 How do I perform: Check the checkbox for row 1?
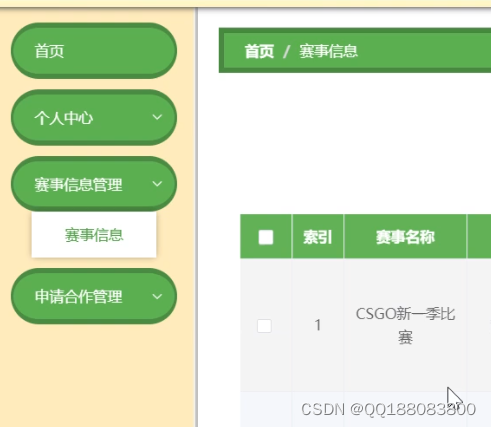264,326
